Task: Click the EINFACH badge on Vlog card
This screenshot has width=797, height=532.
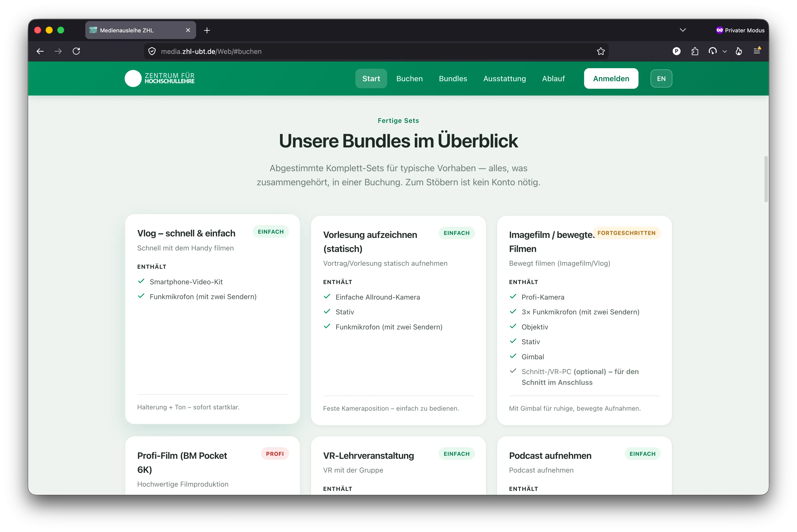Action: click(x=270, y=231)
